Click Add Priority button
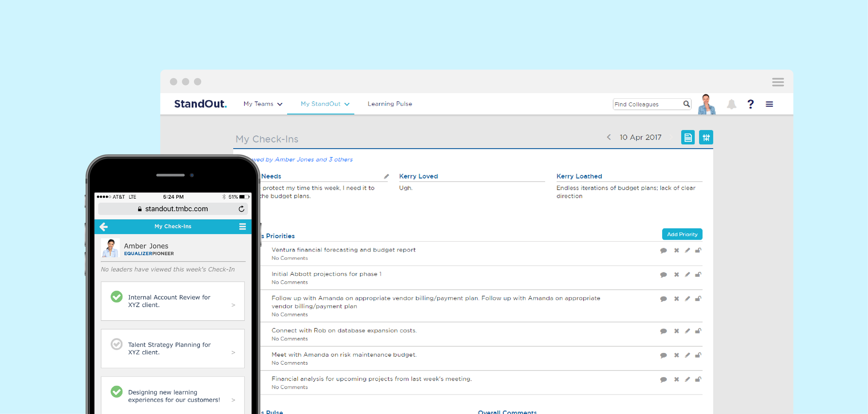This screenshot has height=414, width=868. [x=682, y=234]
